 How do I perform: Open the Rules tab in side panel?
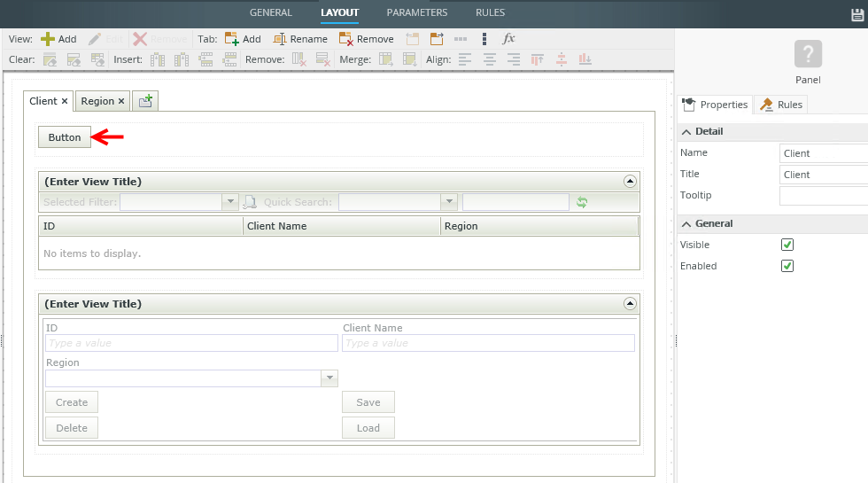tap(780, 105)
